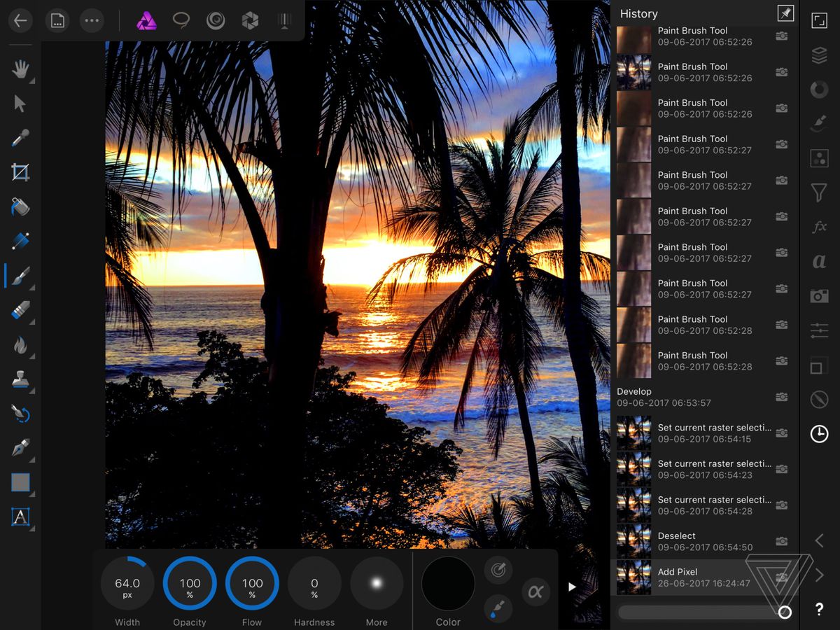
Task: Select the Text tool
Action: [20, 517]
